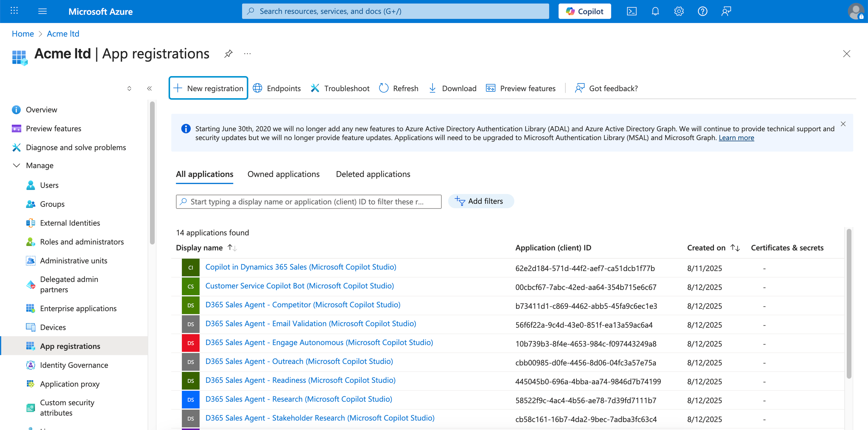Go to Home breadcrumb
868x430 pixels.
(22, 34)
